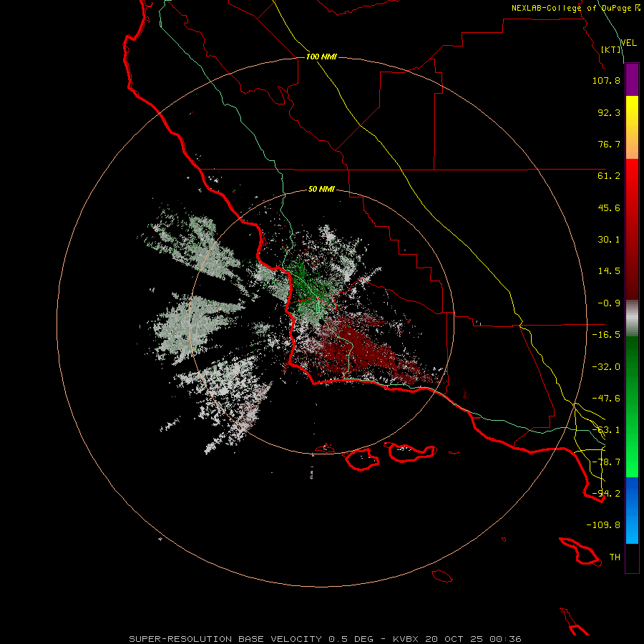Click the 20 OCT 25 00:36 timestamp

473,639
